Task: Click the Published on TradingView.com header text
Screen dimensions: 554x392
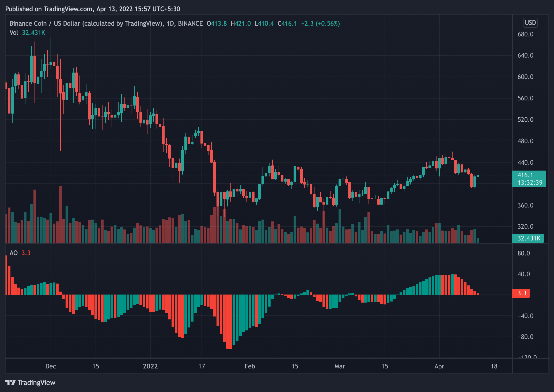Action: click(x=93, y=9)
